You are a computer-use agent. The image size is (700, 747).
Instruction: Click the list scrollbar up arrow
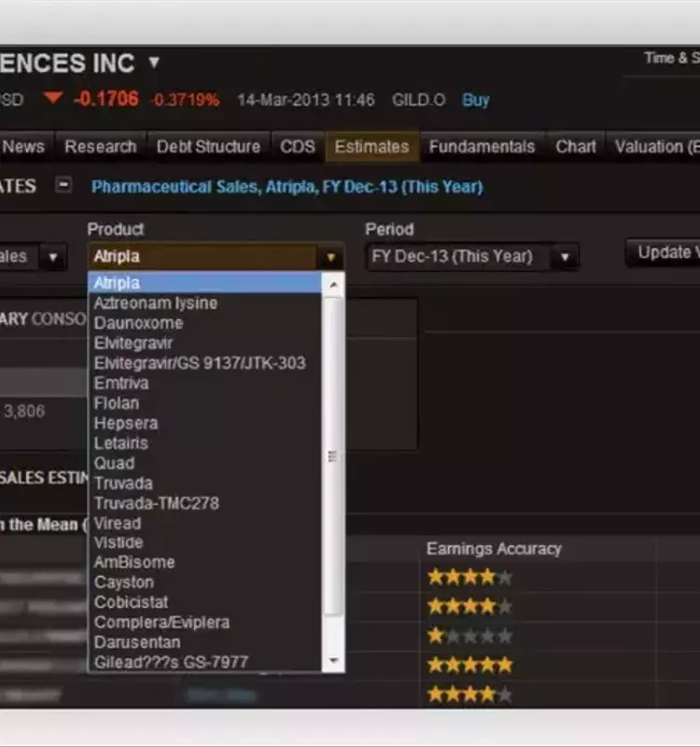pos(333,285)
